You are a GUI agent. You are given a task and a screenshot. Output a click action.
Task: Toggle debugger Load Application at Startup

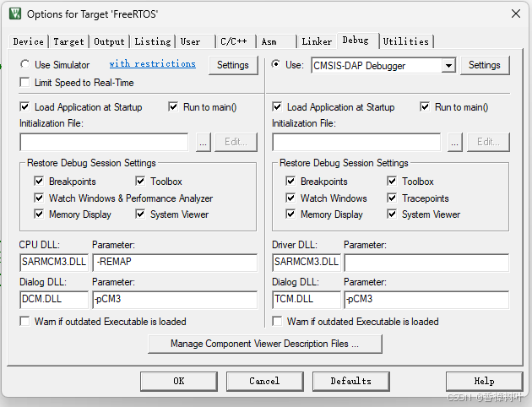click(277, 107)
